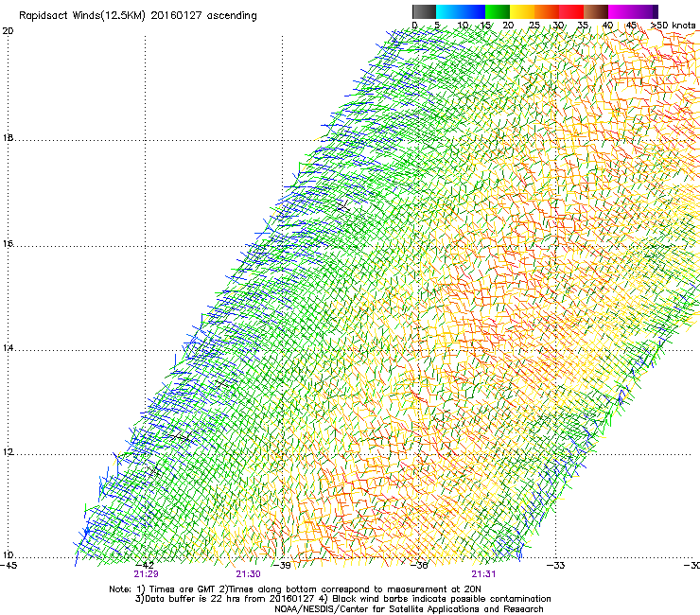Click the legend number '40' label
Viewport: 700px width, 615px height.
pyautogui.click(x=607, y=26)
